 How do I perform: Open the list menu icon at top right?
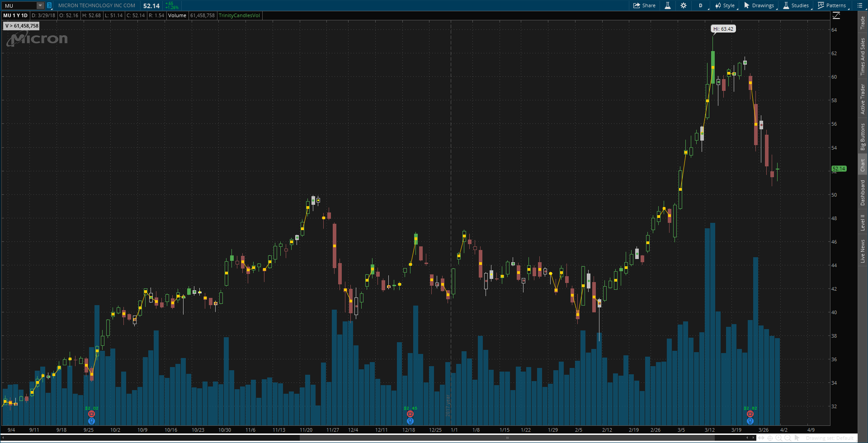[860, 5]
